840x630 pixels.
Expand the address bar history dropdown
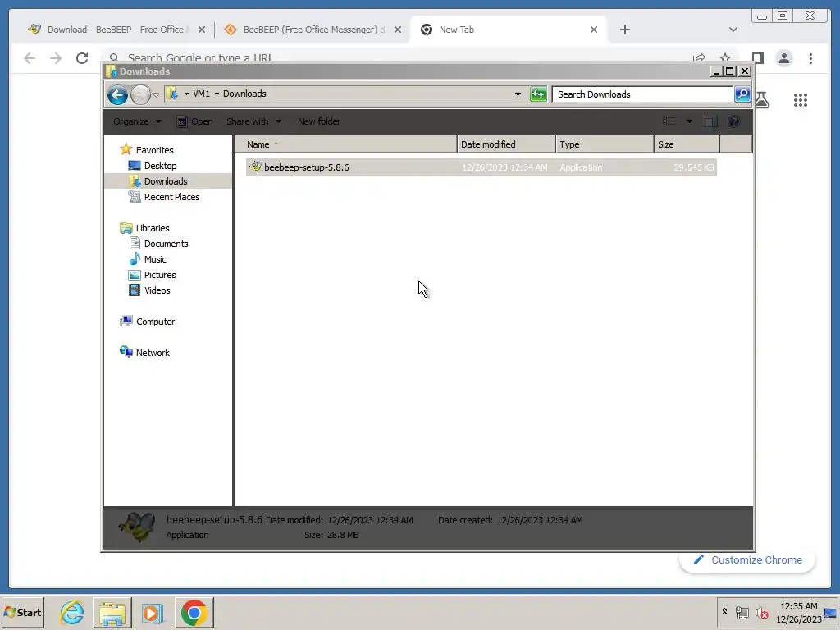pyautogui.click(x=518, y=94)
